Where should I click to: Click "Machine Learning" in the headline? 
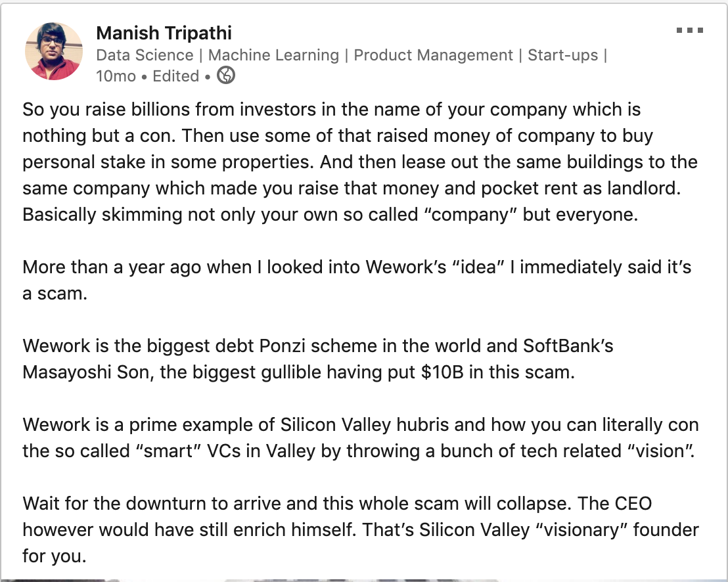coord(277,55)
